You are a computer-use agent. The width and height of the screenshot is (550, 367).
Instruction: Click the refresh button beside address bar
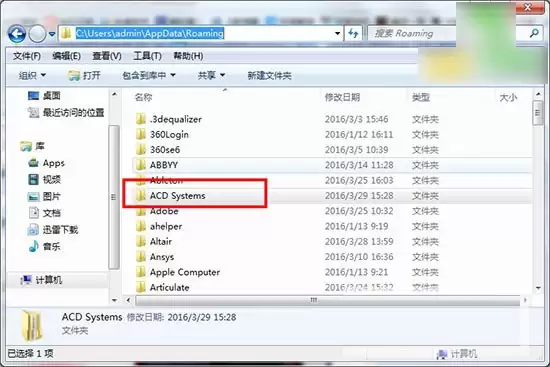[353, 33]
